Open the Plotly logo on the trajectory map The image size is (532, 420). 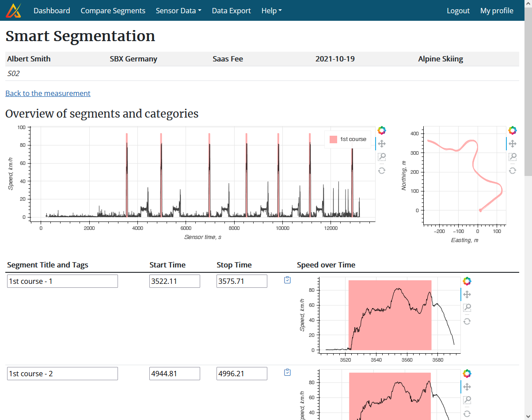click(x=512, y=130)
